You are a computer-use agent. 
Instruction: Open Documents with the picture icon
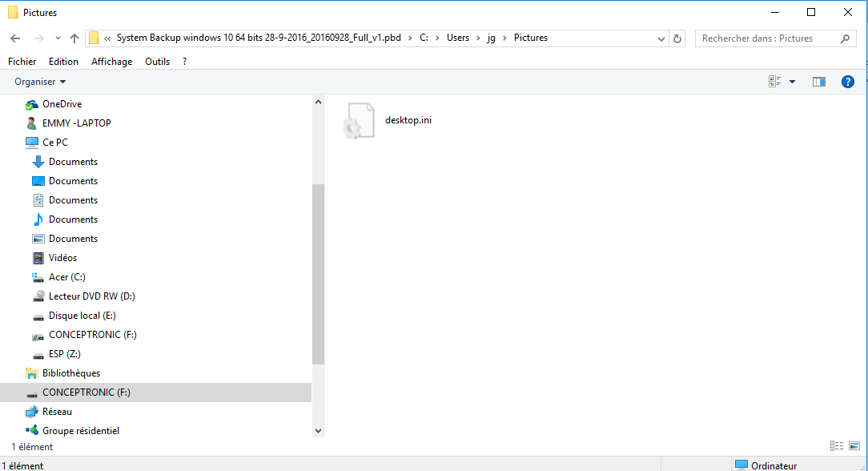(73, 239)
